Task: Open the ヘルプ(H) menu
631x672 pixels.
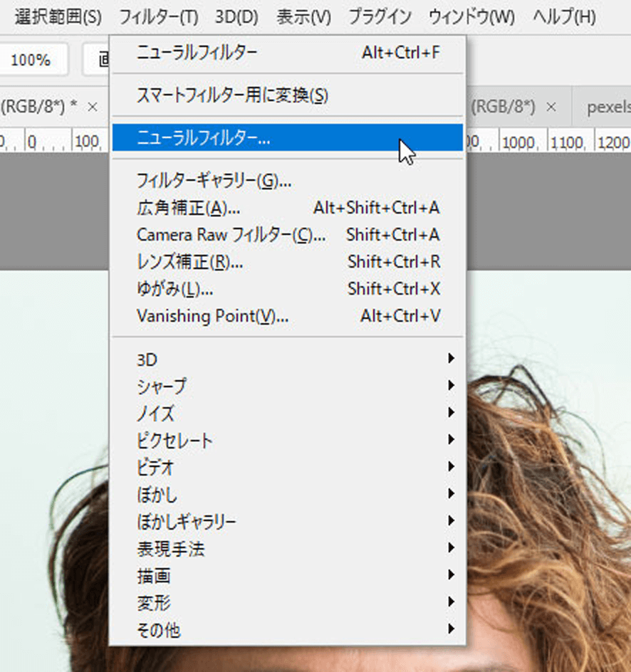Action: click(564, 17)
